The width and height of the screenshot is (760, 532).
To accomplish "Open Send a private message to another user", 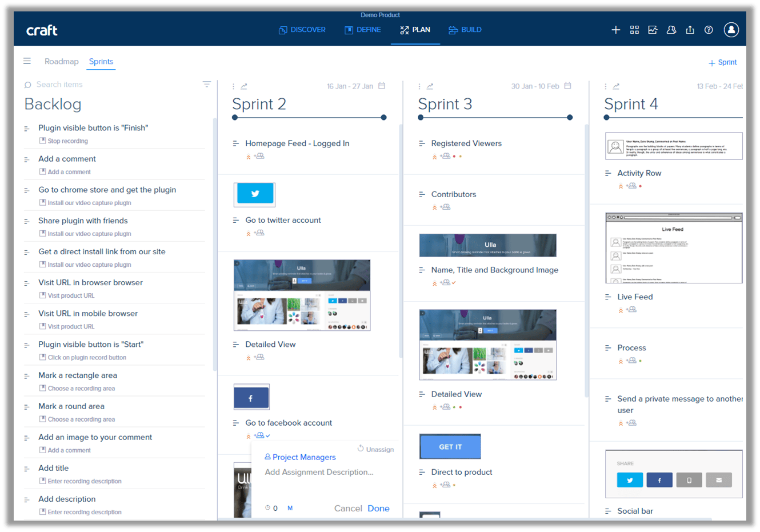I will point(680,405).
